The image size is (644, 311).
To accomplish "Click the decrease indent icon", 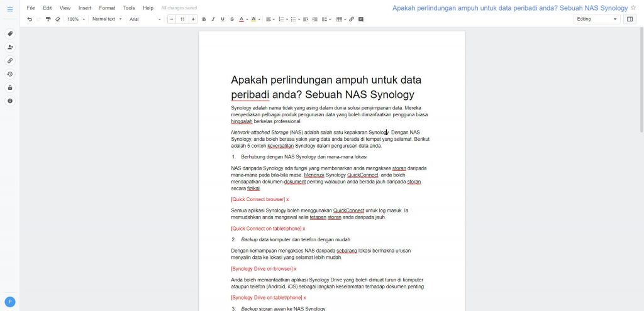I will (306, 19).
